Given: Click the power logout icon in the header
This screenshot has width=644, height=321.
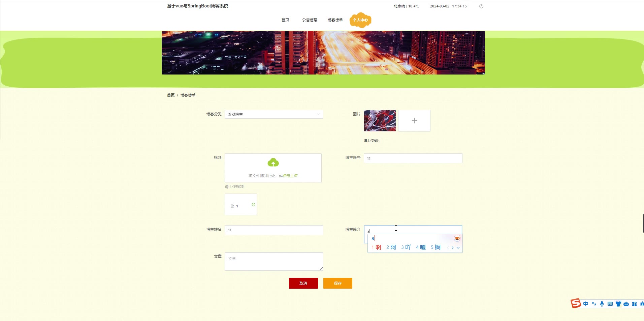Looking at the screenshot, I should click(481, 6).
